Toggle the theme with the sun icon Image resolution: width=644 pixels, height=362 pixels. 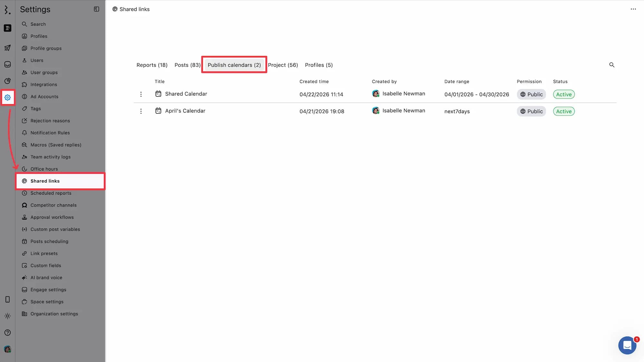point(7,316)
